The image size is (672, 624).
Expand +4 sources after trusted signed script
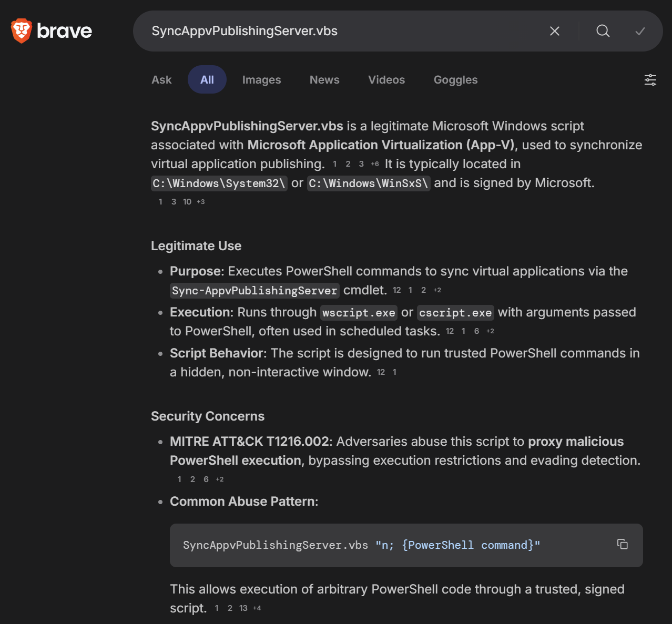(257, 608)
